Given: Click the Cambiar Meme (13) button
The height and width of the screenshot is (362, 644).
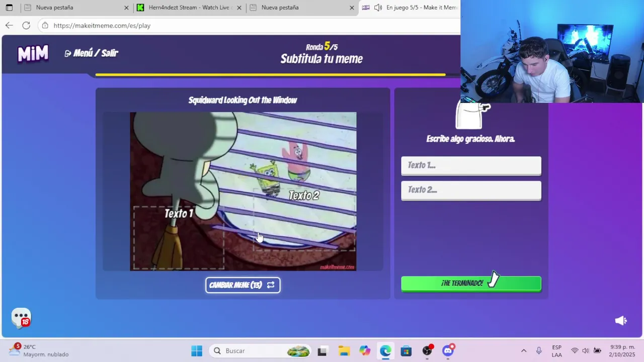Looking at the screenshot, I should pyautogui.click(x=243, y=285).
